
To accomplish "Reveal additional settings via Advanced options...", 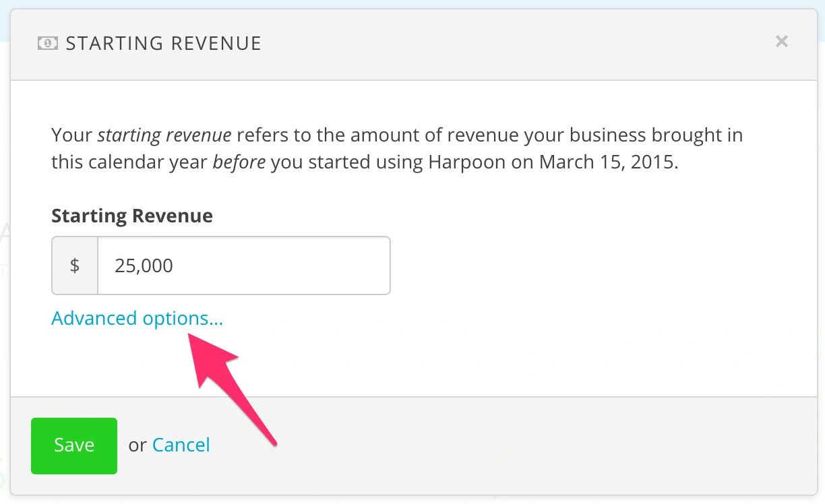I will [137, 317].
